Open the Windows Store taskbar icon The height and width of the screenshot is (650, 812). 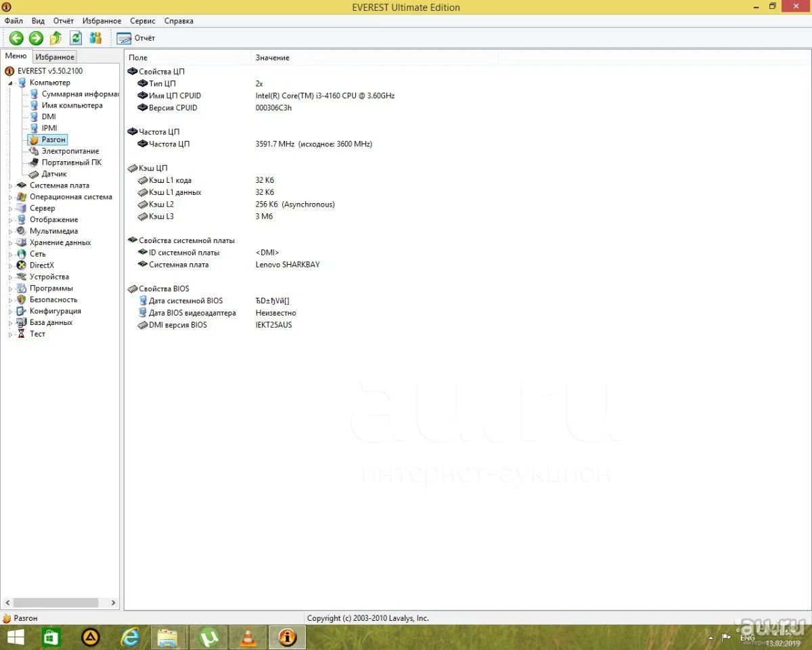[x=52, y=637]
